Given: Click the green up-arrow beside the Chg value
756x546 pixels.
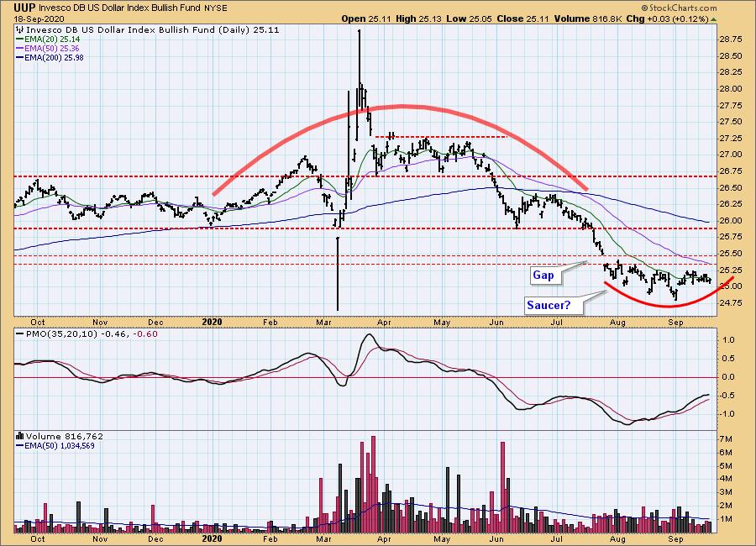Looking at the screenshot, I should coord(713,19).
